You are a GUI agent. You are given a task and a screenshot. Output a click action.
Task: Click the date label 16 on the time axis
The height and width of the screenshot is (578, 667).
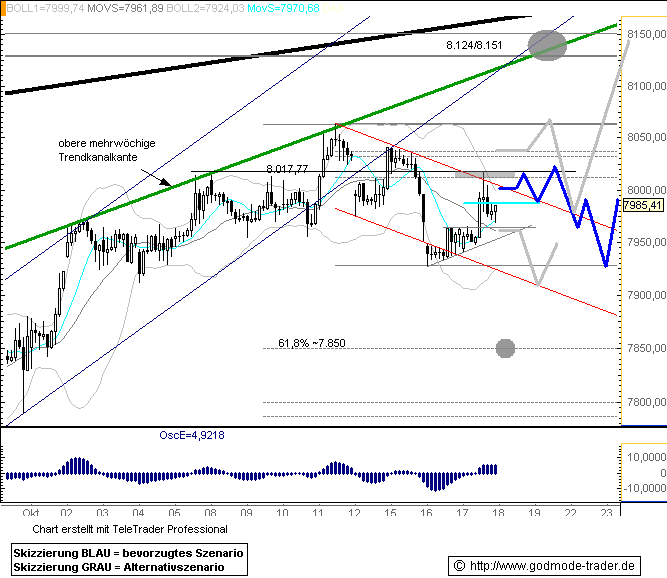pyautogui.click(x=426, y=512)
